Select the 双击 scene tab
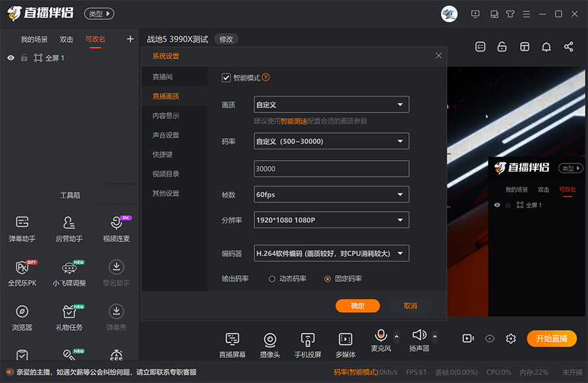The height and width of the screenshot is (383, 588). pyautogui.click(x=66, y=40)
